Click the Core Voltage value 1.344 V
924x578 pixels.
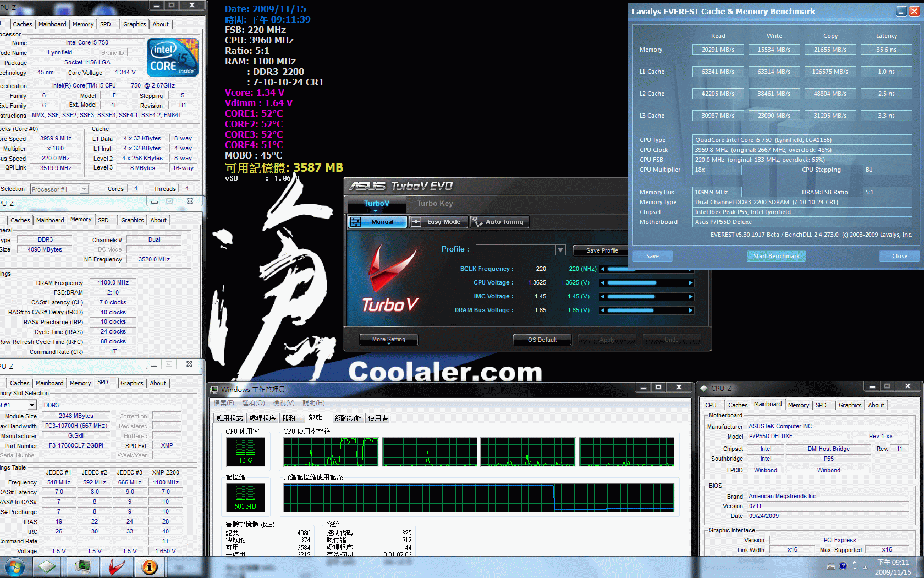pos(126,72)
